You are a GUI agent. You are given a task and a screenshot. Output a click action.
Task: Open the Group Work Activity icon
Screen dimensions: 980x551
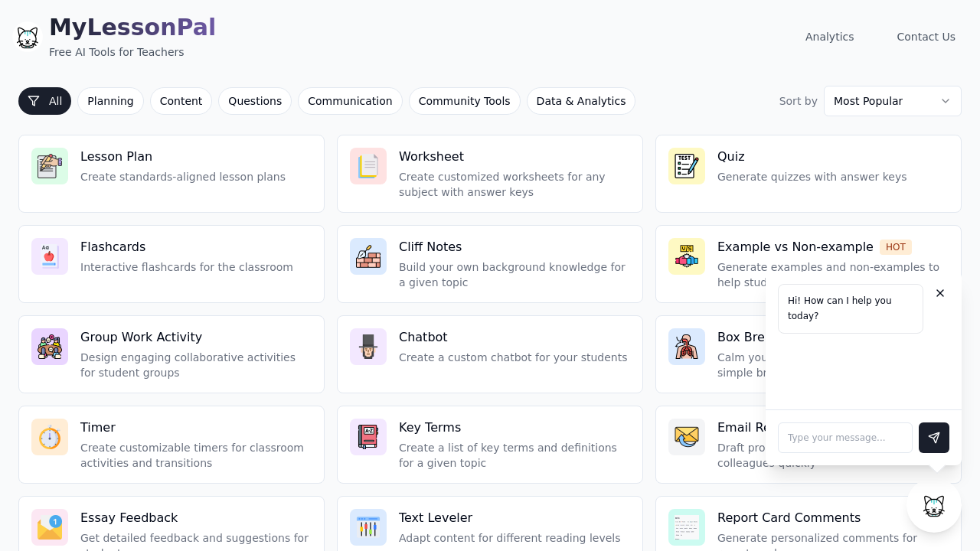tap(49, 347)
